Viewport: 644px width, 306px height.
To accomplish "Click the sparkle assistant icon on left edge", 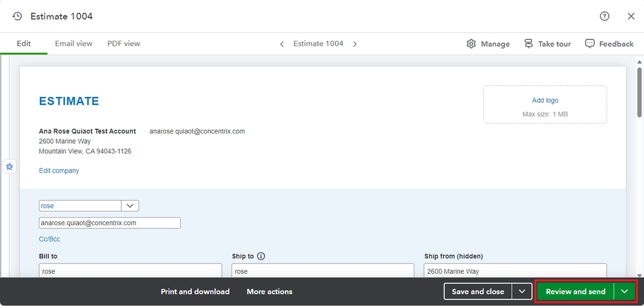I will pos(10,167).
